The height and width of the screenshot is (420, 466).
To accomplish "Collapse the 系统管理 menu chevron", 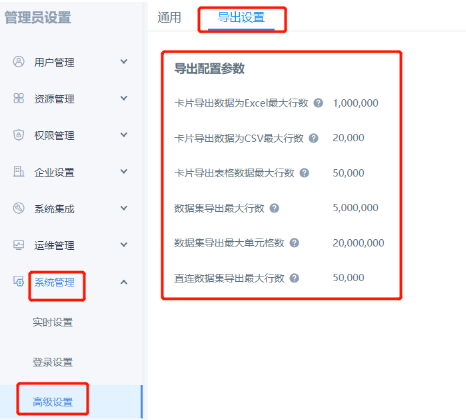I will 124,282.
